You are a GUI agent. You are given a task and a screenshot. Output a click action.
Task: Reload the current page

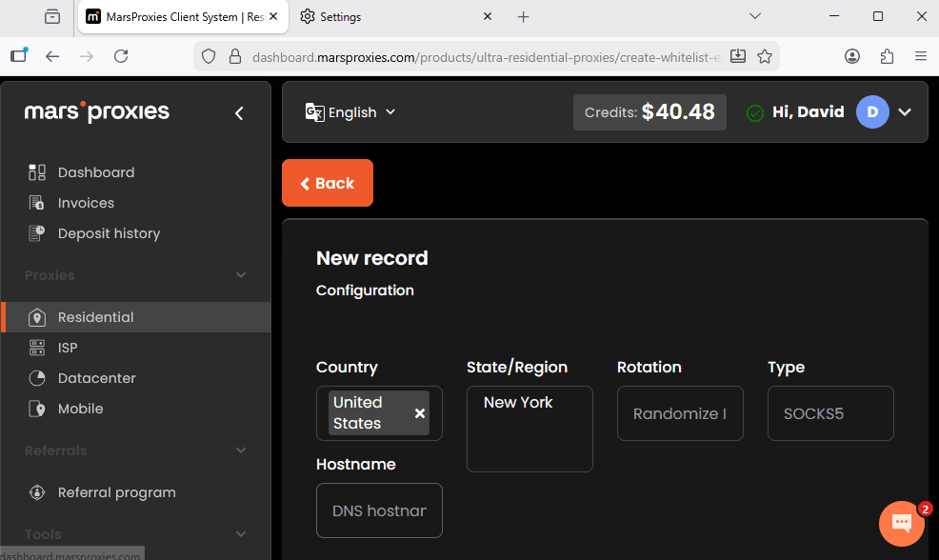pos(121,56)
